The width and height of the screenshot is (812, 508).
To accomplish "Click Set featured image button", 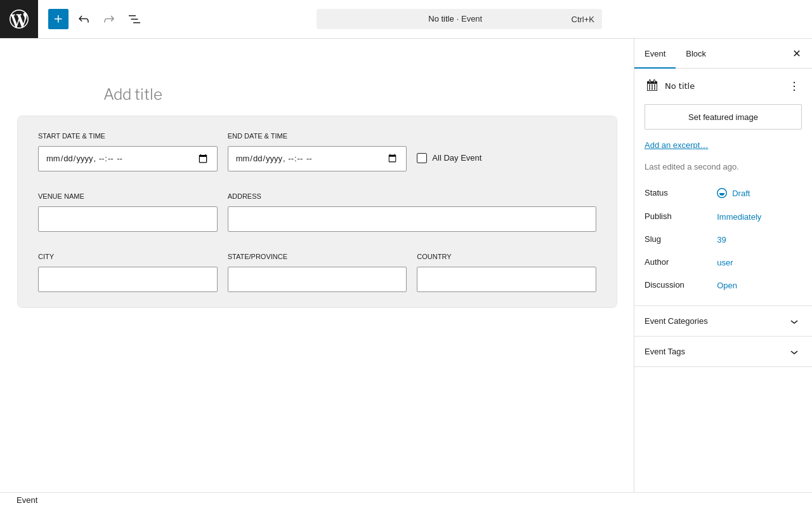I will 723,117.
